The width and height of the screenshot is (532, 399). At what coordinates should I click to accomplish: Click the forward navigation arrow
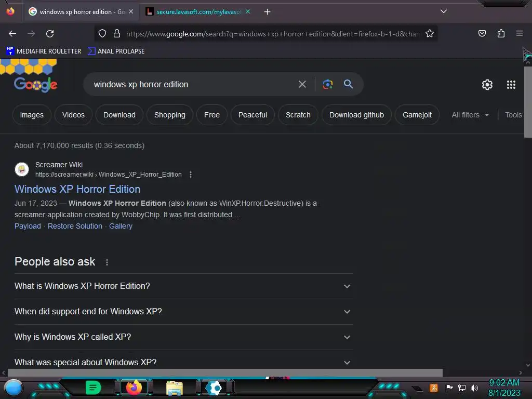31,34
